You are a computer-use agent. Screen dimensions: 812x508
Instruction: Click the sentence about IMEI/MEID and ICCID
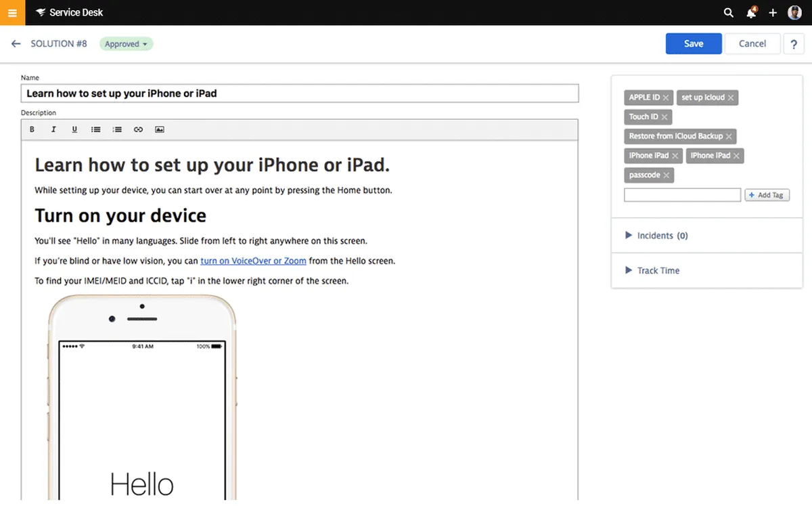[x=191, y=280]
